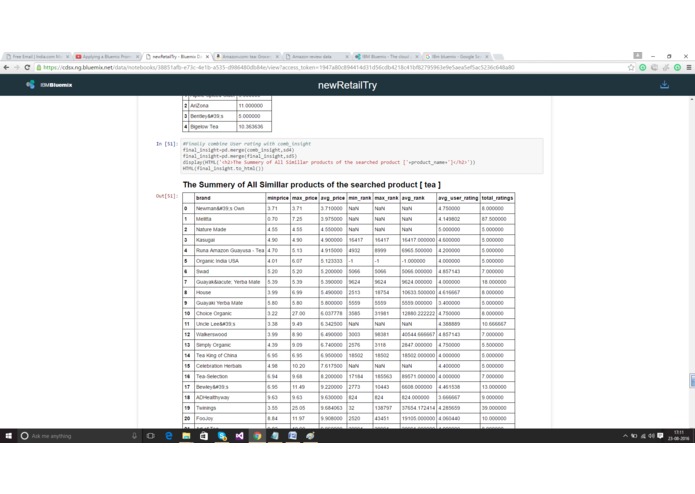Reload the current page
The image size is (695, 494).
click(x=27, y=67)
